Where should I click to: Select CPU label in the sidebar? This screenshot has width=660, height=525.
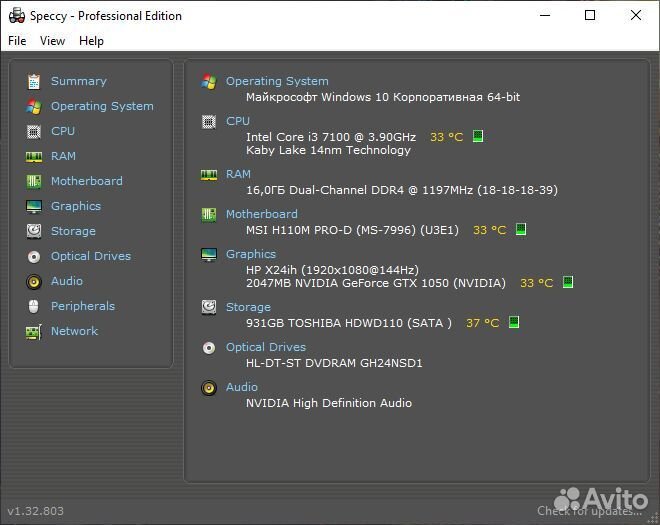[x=63, y=131]
